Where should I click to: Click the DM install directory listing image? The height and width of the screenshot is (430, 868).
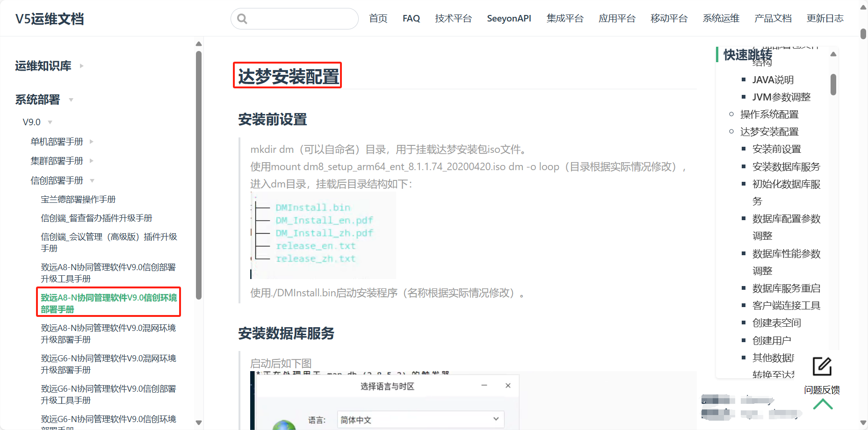coord(324,235)
